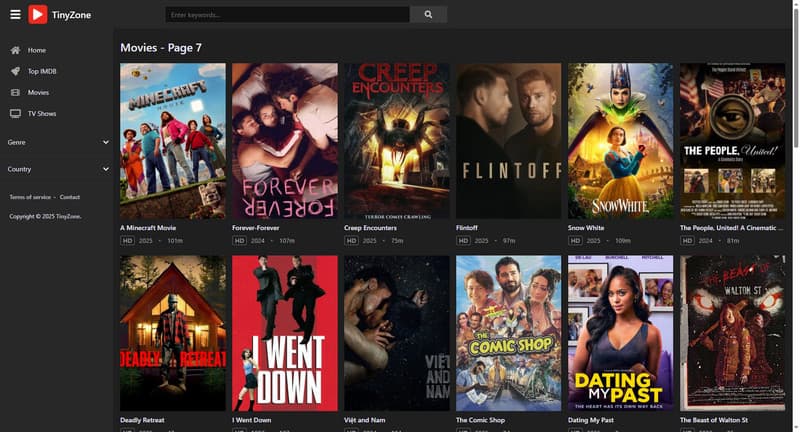
Task: Click The People, United! poster
Action: [x=733, y=141]
